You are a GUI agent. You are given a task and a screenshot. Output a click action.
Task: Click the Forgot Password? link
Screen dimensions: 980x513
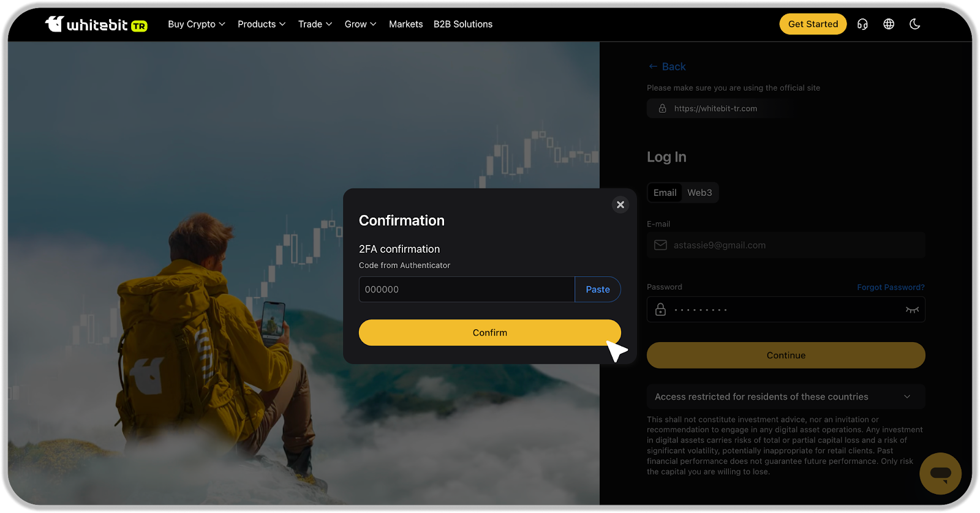click(x=891, y=287)
